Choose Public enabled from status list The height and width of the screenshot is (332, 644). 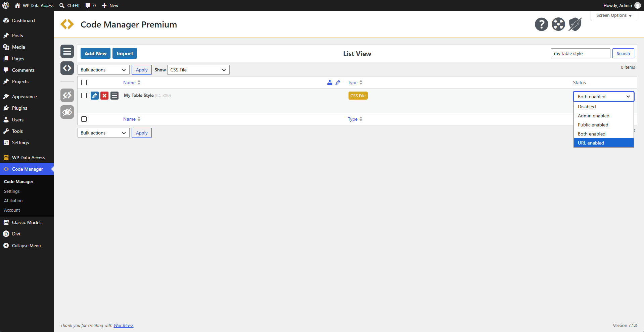(x=603, y=125)
